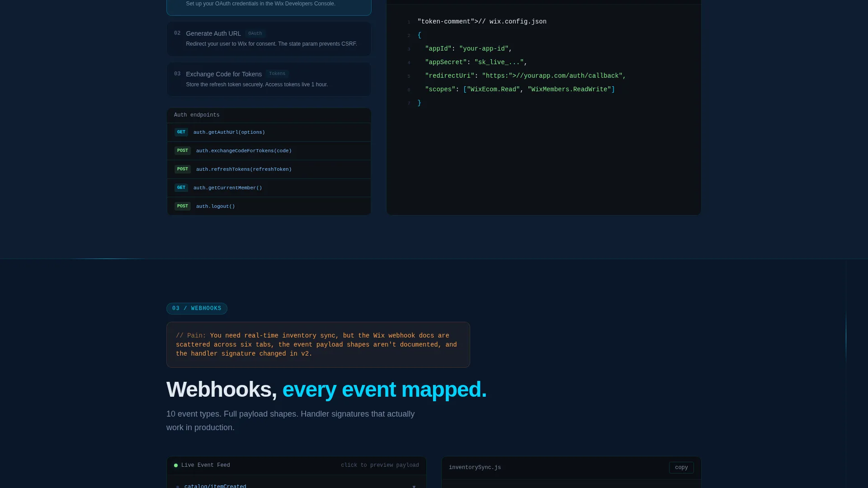Viewport: 868px width, 488px height.
Task: Open the auth.getAuthUrl(options) endpoint row
Action: point(269,132)
